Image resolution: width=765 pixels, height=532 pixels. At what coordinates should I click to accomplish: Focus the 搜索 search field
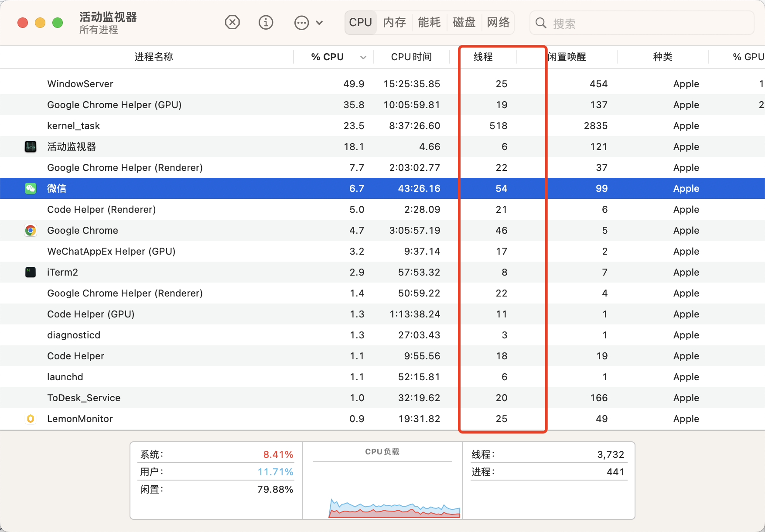click(642, 23)
